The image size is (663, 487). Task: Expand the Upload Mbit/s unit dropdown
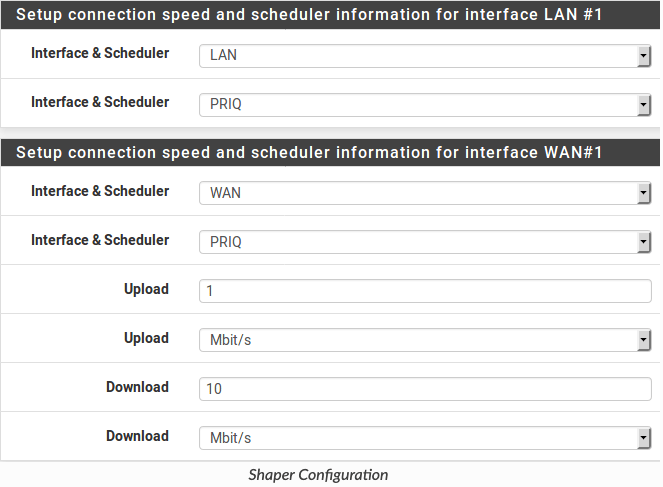[x=425, y=340]
